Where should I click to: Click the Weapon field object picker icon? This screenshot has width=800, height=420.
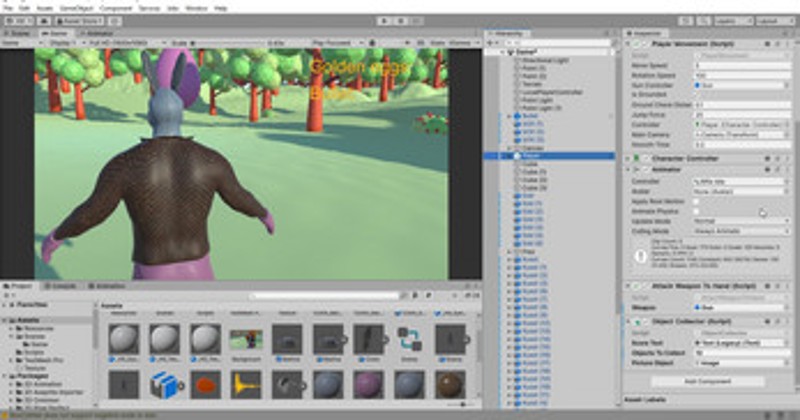(x=786, y=308)
